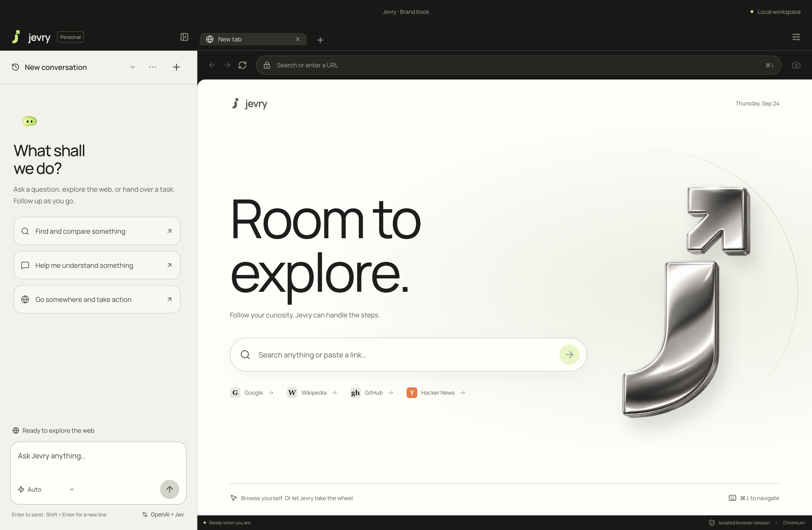Open the Hacker News shortcut link
This screenshot has height=530, width=812.
[436, 392]
